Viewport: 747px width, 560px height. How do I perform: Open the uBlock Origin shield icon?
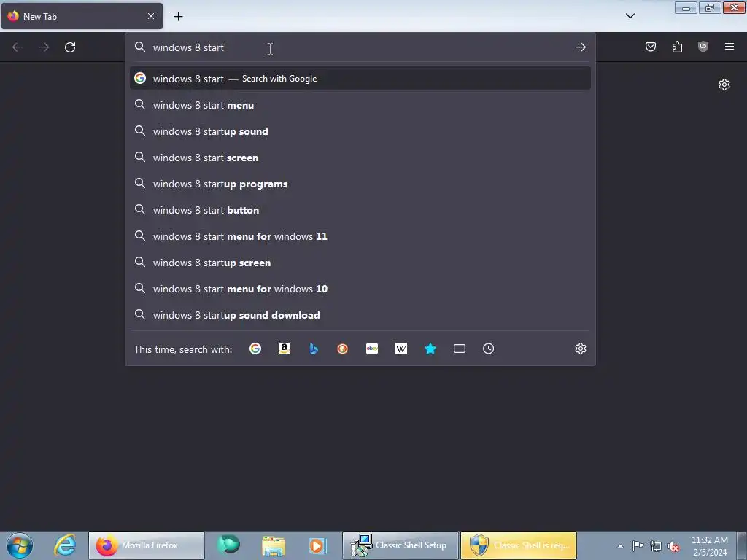[x=703, y=47]
